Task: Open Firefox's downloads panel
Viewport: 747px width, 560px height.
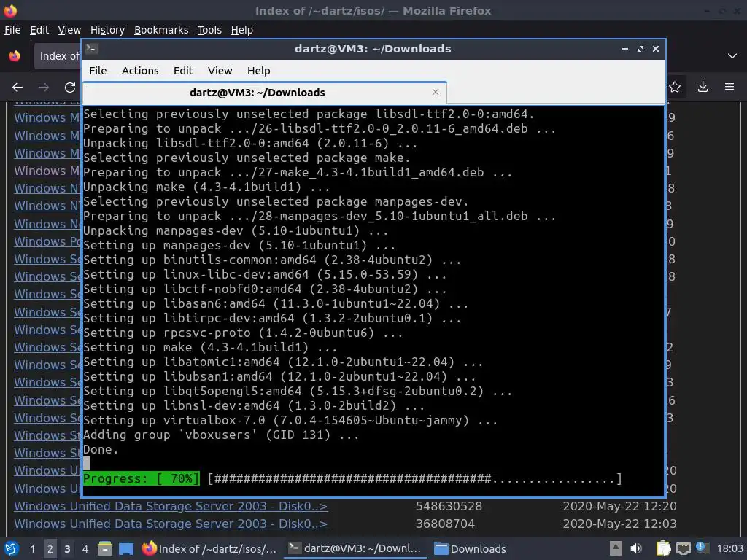Action: (x=703, y=87)
